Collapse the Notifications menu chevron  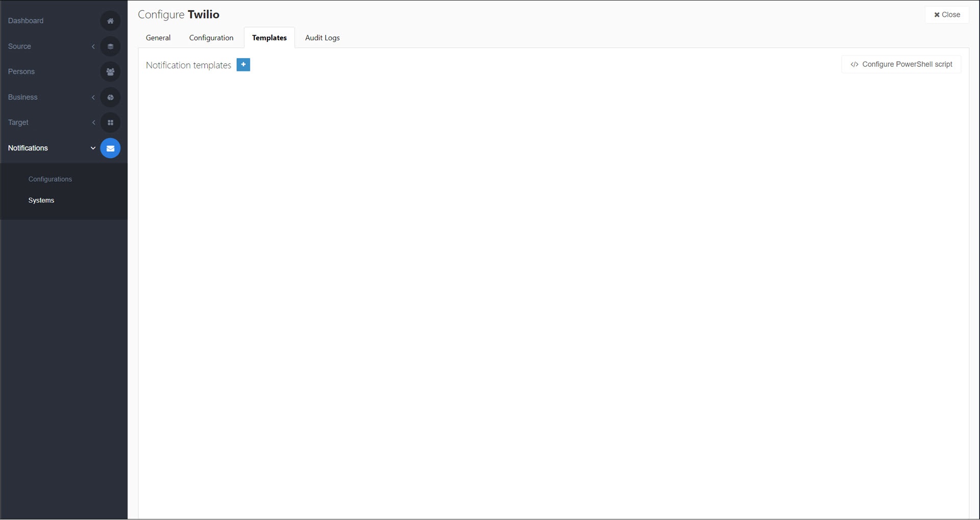click(x=93, y=148)
